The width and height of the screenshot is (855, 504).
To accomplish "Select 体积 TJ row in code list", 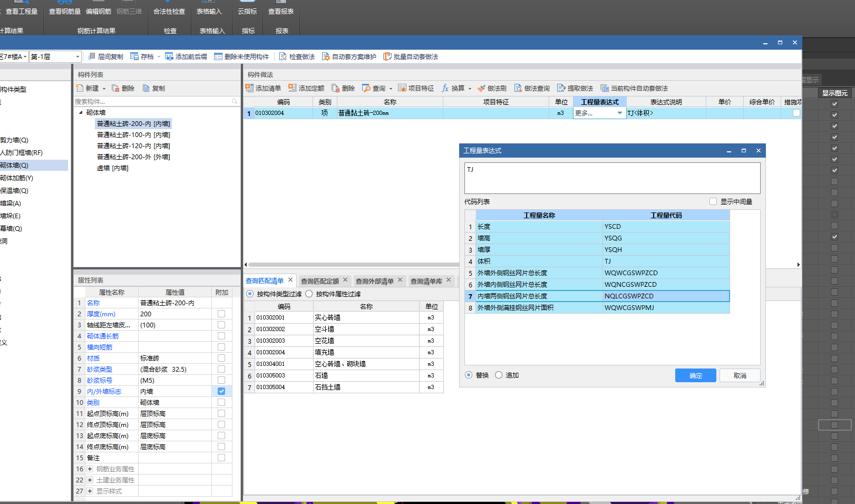I will click(597, 261).
